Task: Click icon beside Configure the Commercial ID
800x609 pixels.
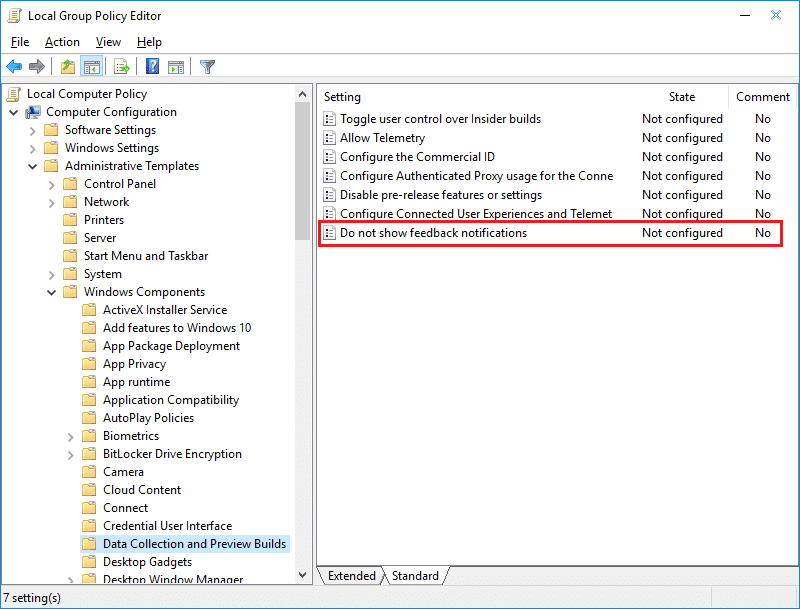Action: click(x=330, y=157)
